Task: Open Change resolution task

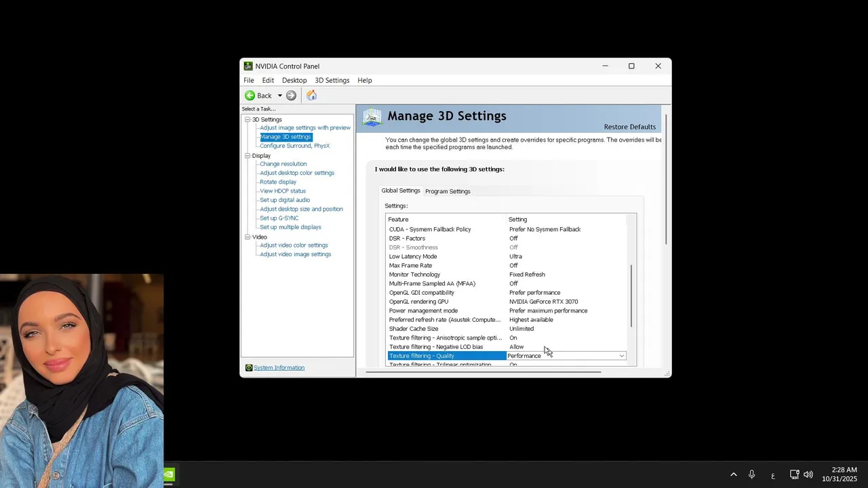Action: (x=283, y=164)
